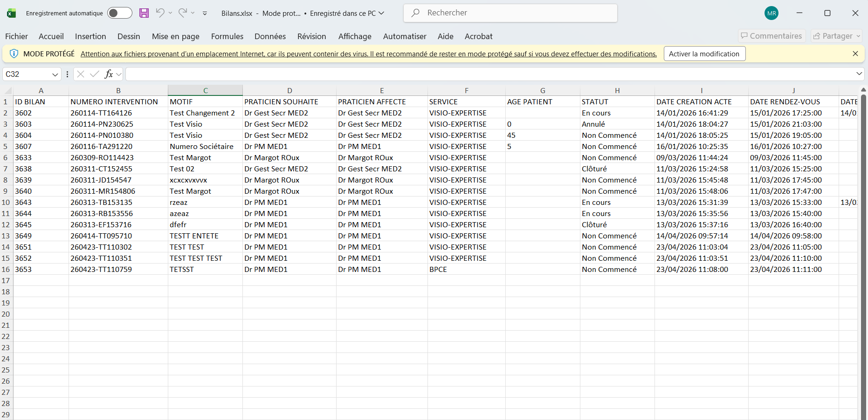Viewport: 868px width, 420px height.
Task: Click the 'BPCE' service cell
Action: [466, 269]
